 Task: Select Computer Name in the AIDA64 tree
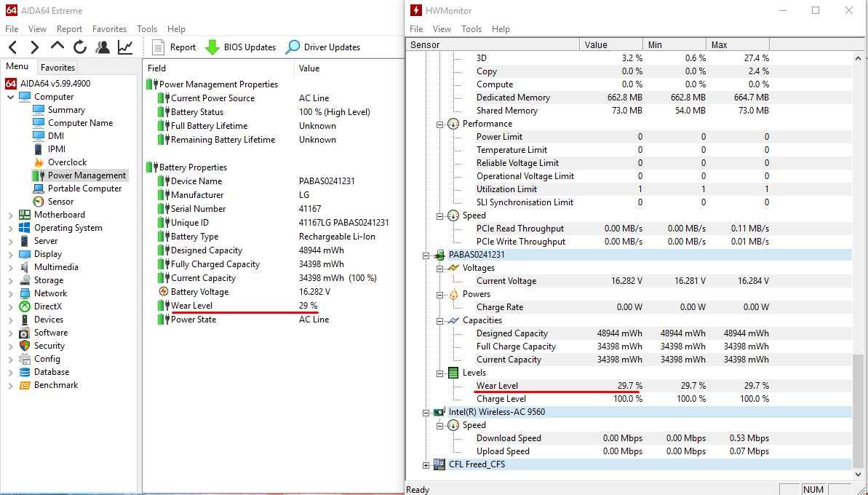(x=80, y=123)
